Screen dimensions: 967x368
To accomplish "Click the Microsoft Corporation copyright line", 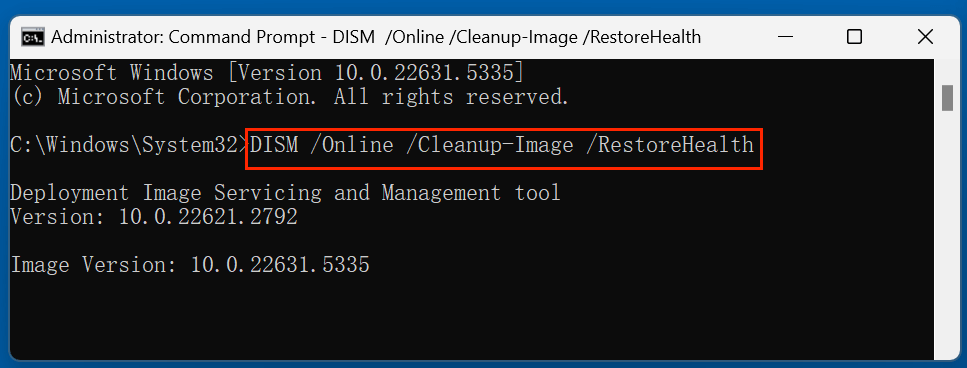I will pyautogui.click(x=290, y=97).
